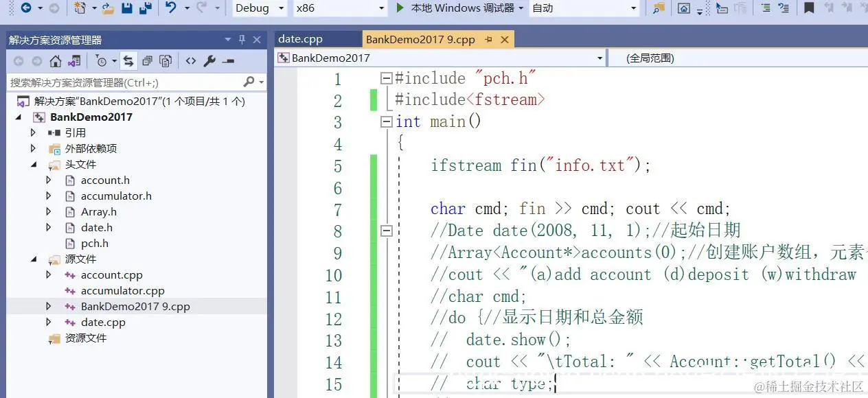This screenshot has height=398, width=868.
Task: Collapse the 源文件 folder
Action: tap(33, 259)
